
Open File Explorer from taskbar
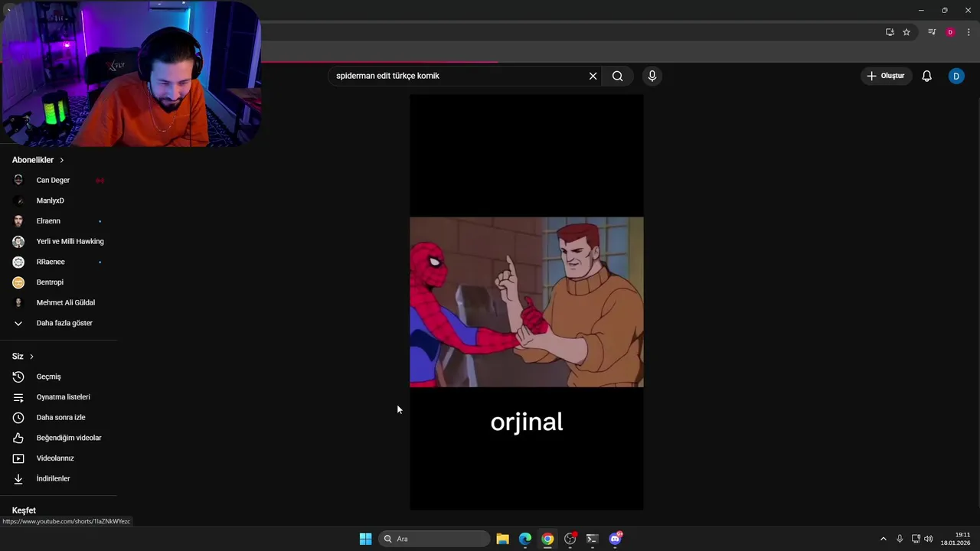[x=502, y=539]
